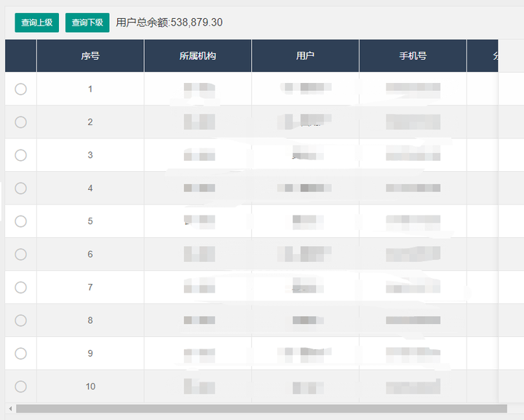
Task: Click the sequence number 4 cell
Action: point(90,188)
